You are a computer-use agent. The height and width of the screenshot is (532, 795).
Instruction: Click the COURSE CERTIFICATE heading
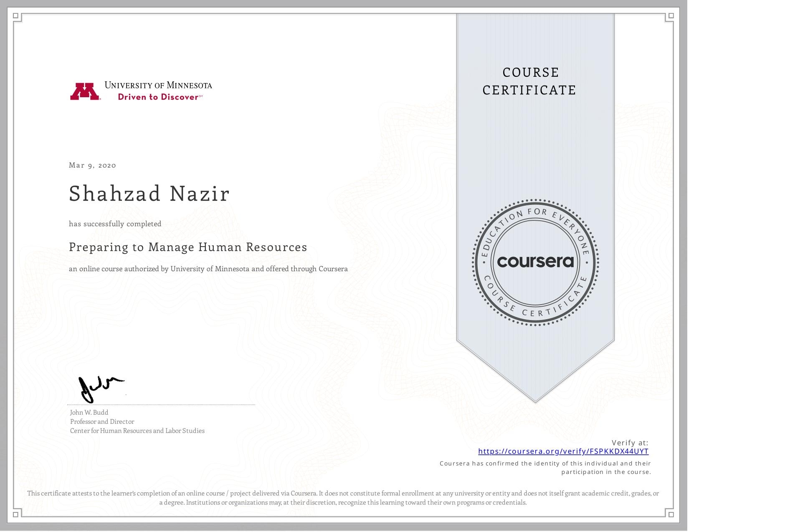point(530,81)
